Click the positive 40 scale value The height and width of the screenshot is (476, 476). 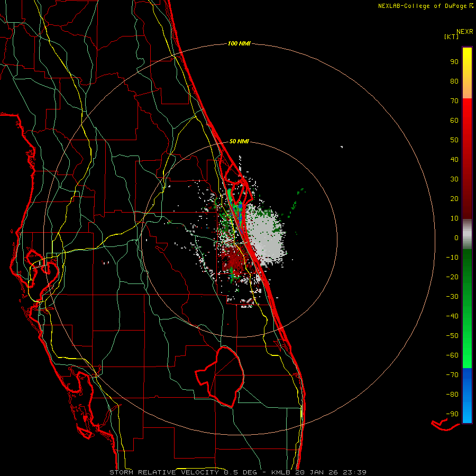454,160
